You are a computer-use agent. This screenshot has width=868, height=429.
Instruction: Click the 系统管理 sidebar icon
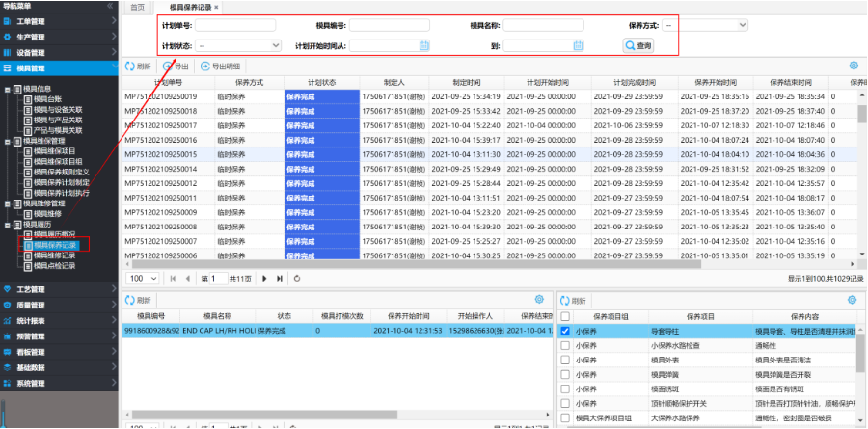[7, 383]
